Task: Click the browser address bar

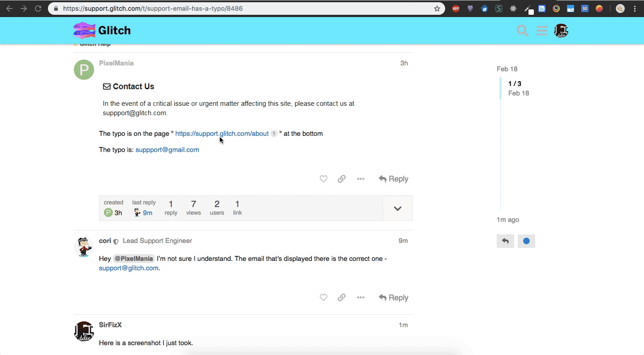Action: pos(246,9)
